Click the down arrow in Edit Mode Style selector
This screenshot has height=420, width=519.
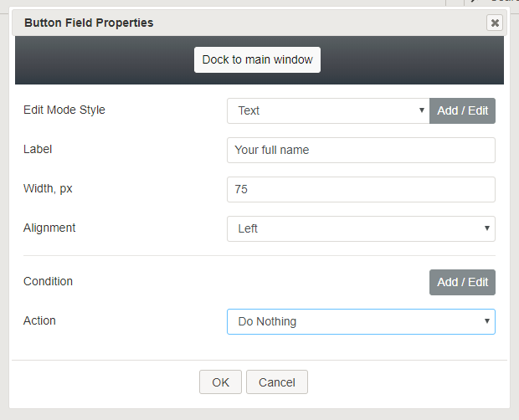tap(421, 110)
